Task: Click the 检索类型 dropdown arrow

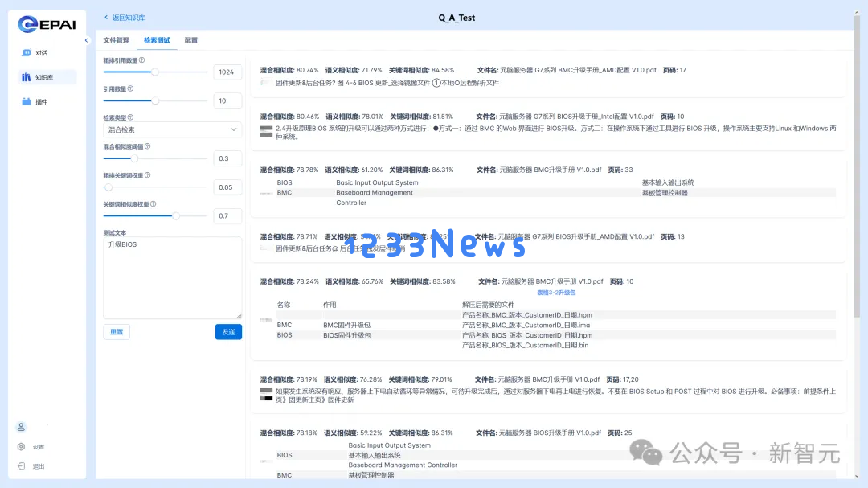Action: (x=234, y=129)
